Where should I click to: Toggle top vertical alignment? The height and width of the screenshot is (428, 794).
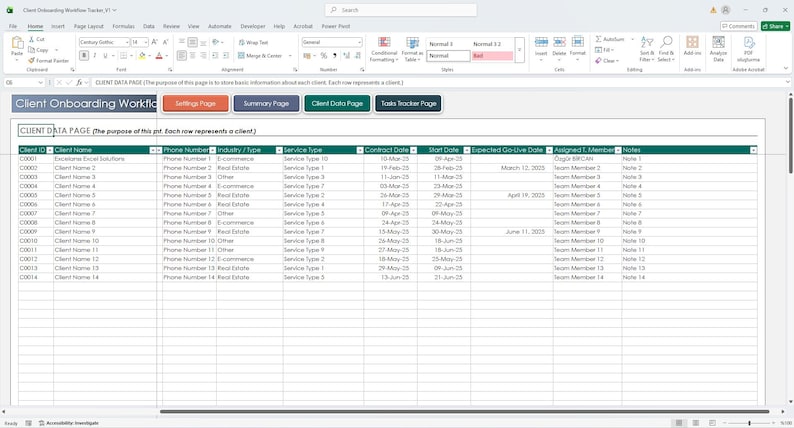[x=181, y=42]
